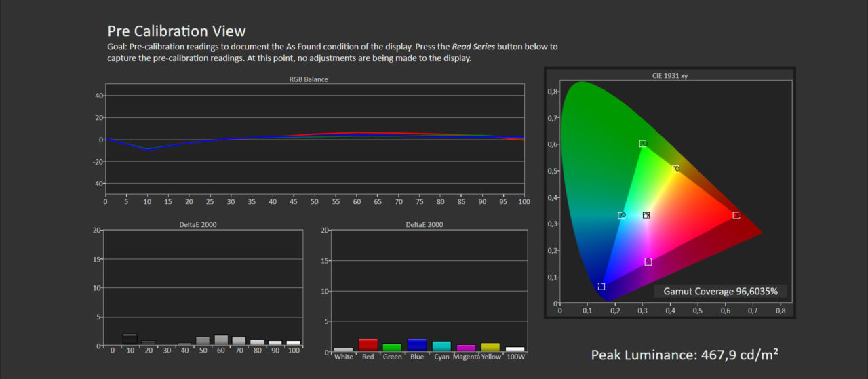868x379 pixels.
Task: Click the RGB Balance chart title
Action: [x=309, y=79]
